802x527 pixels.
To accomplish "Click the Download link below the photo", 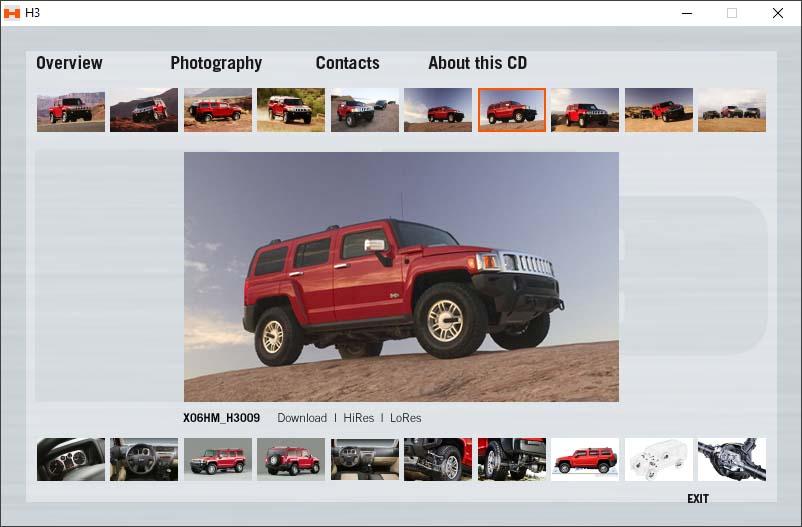I will [x=302, y=418].
